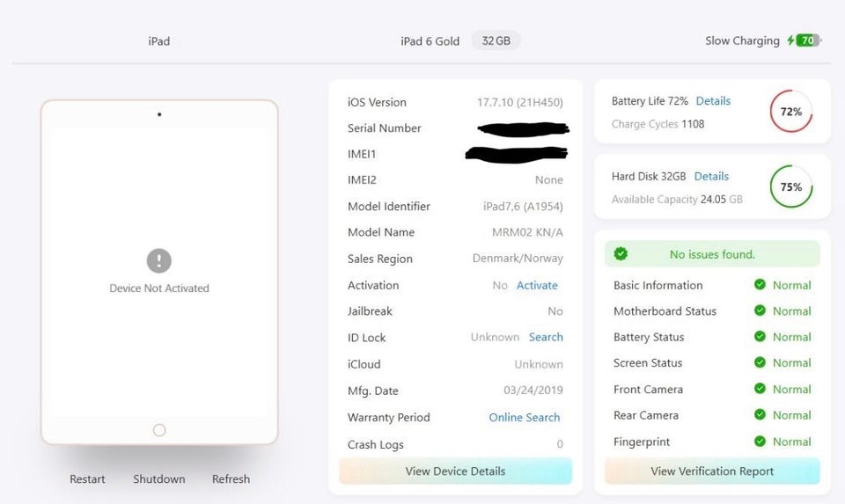Viewport: 845px width, 504px height.
Task: Click the Slow Charging status text
Action: [742, 41]
